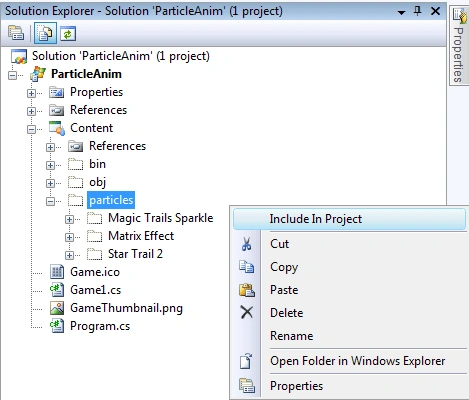Choose Delete from the context menu
469x400 pixels.
(349, 313)
